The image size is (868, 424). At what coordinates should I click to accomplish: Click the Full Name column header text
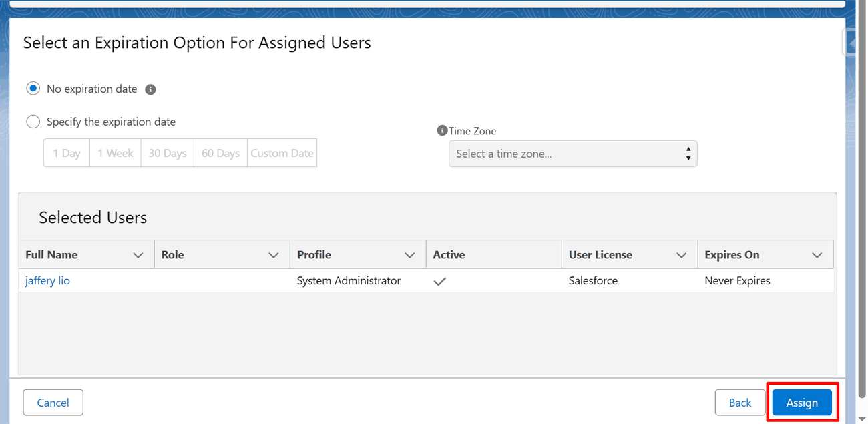click(51, 255)
